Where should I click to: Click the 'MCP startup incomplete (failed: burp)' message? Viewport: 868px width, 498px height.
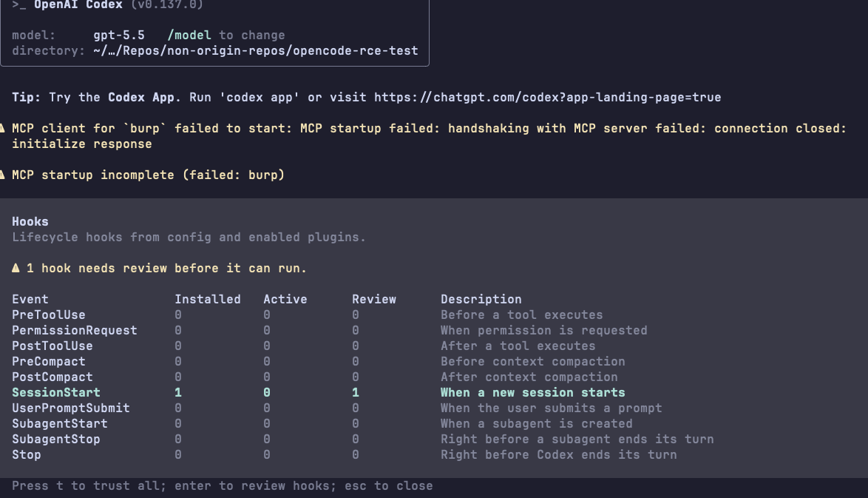149,175
